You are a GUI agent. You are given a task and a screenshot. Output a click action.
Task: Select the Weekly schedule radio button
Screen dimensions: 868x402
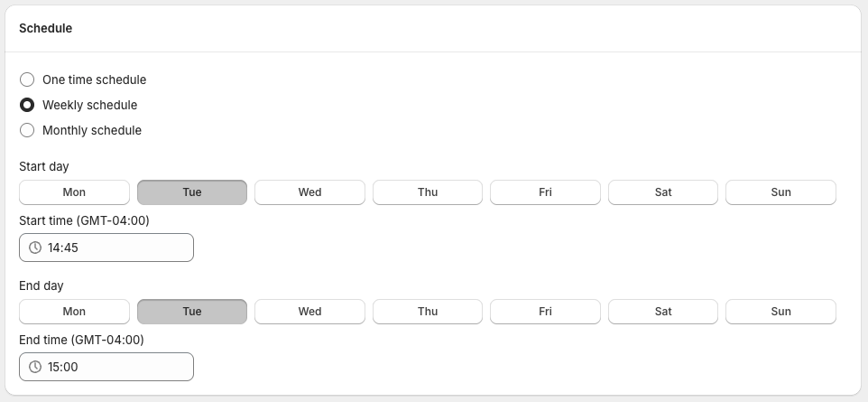pos(27,105)
